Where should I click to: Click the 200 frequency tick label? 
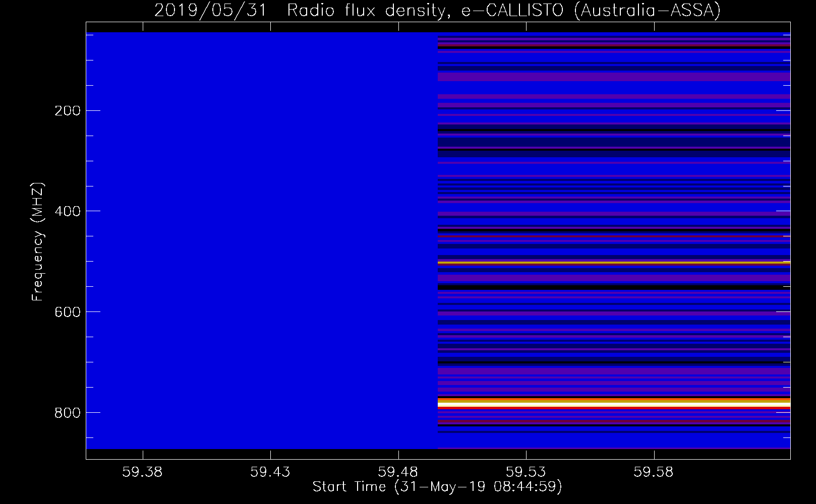[68, 111]
